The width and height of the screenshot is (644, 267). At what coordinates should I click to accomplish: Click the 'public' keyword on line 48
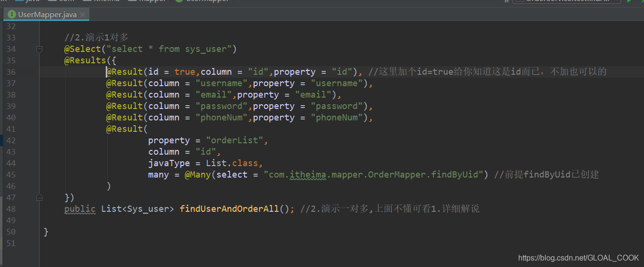click(x=80, y=209)
